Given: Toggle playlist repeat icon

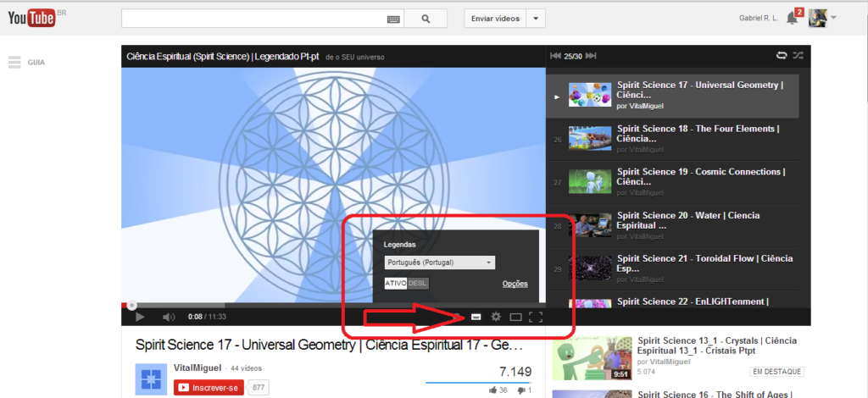Looking at the screenshot, I should tap(781, 55).
